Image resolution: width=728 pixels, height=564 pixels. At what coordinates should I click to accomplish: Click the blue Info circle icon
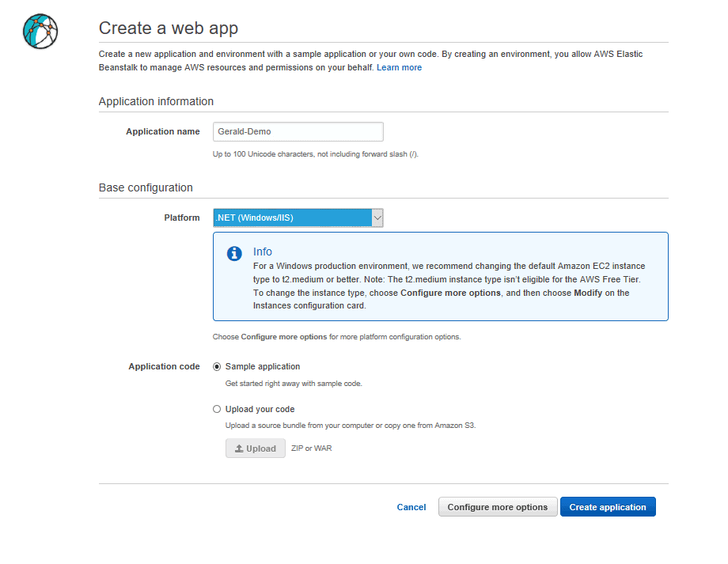tap(234, 253)
